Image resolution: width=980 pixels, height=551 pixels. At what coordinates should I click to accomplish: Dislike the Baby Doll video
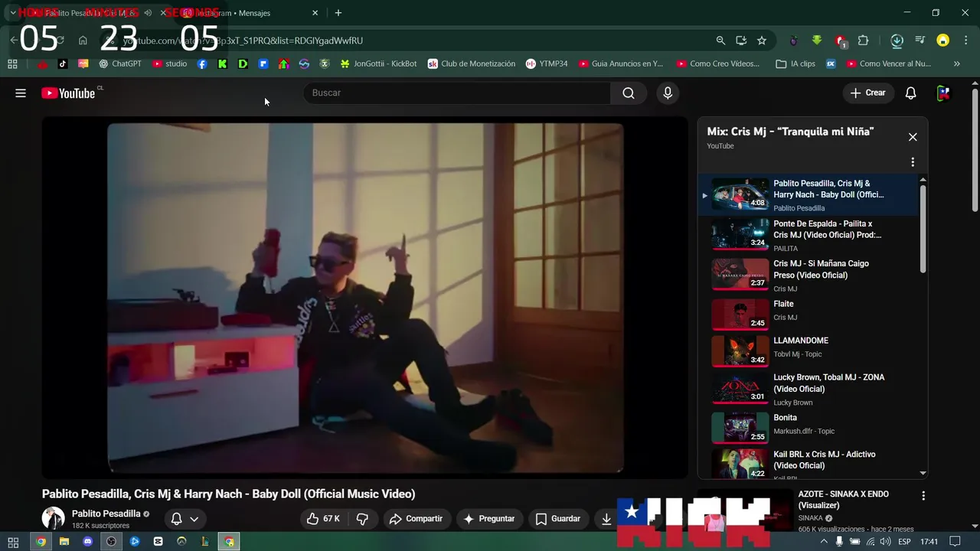click(362, 519)
